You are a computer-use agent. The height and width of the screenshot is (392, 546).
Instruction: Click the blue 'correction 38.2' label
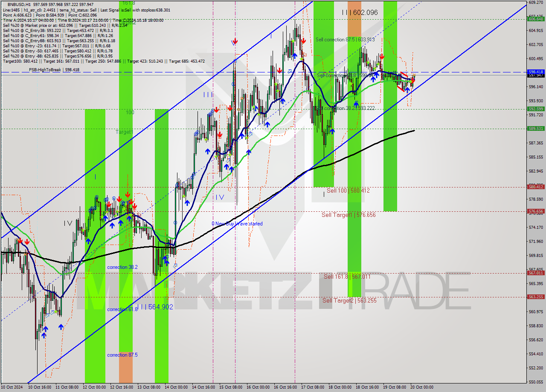pyautogui.click(x=122, y=267)
